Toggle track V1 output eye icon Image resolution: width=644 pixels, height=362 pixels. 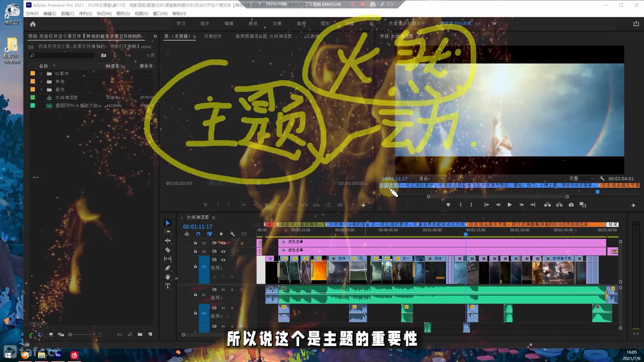[223, 260]
